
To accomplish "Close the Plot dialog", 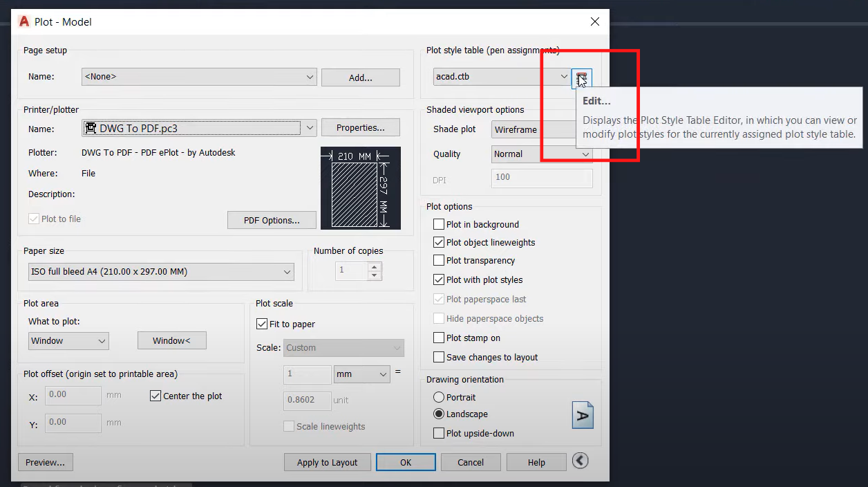I will coord(595,21).
